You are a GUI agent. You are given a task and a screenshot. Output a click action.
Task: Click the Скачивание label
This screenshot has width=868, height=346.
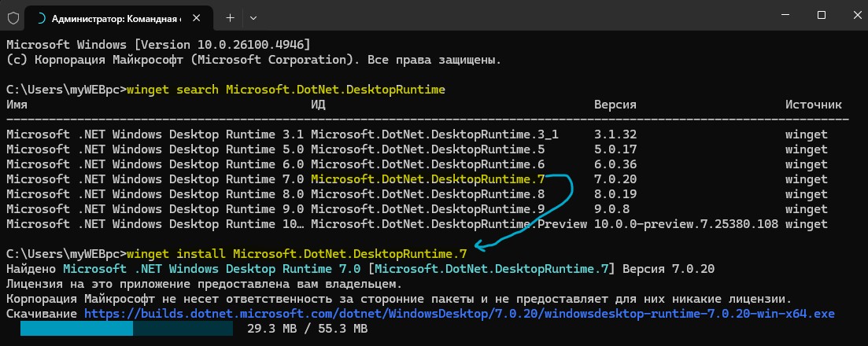click(x=42, y=314)
